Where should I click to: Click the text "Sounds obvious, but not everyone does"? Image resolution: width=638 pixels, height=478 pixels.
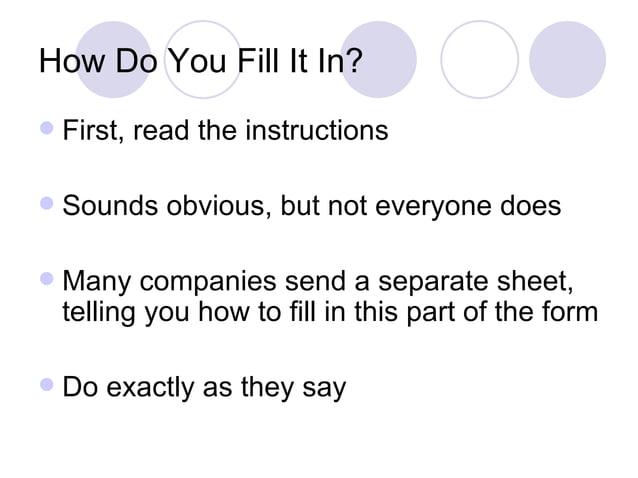coord(312,206)
